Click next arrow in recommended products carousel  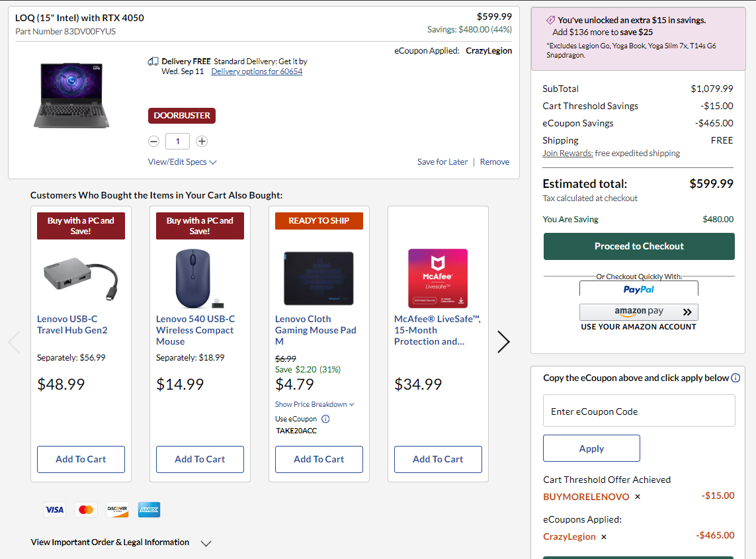[503, 341]
